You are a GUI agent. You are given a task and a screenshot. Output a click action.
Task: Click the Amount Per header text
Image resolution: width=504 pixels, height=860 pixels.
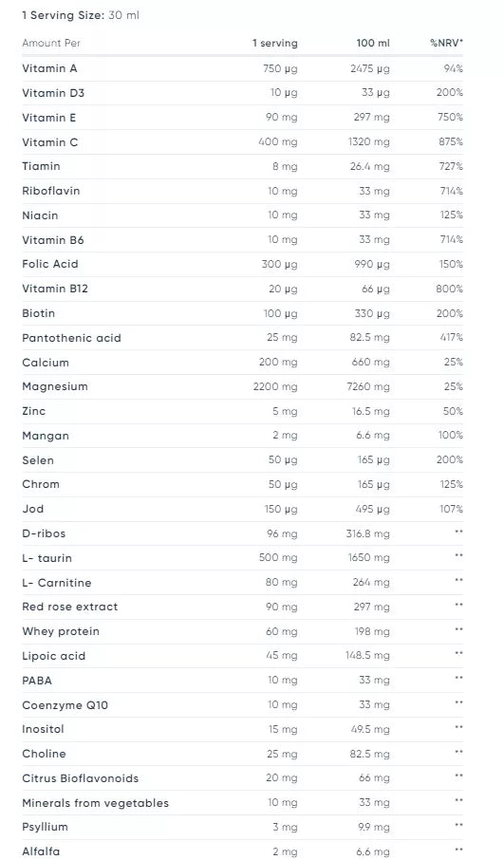(x=51, y=43)
